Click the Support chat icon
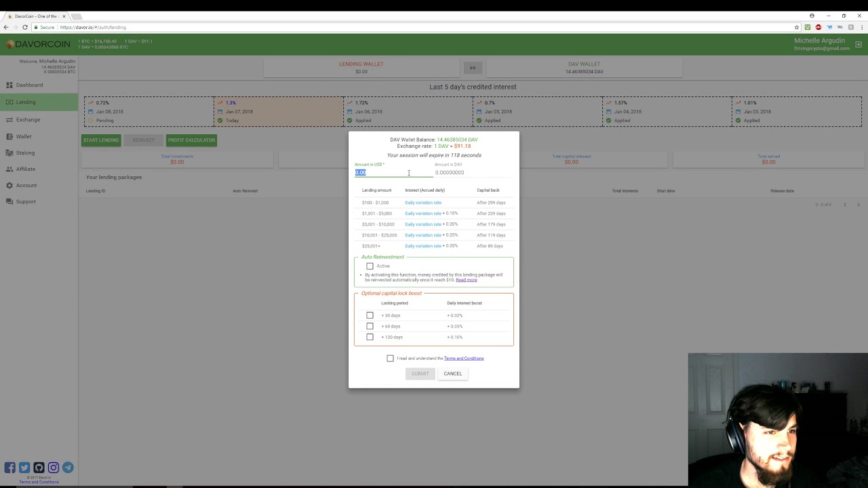This screenshot has height=488, width=868. pyautogui.click(x=9, y=202)
